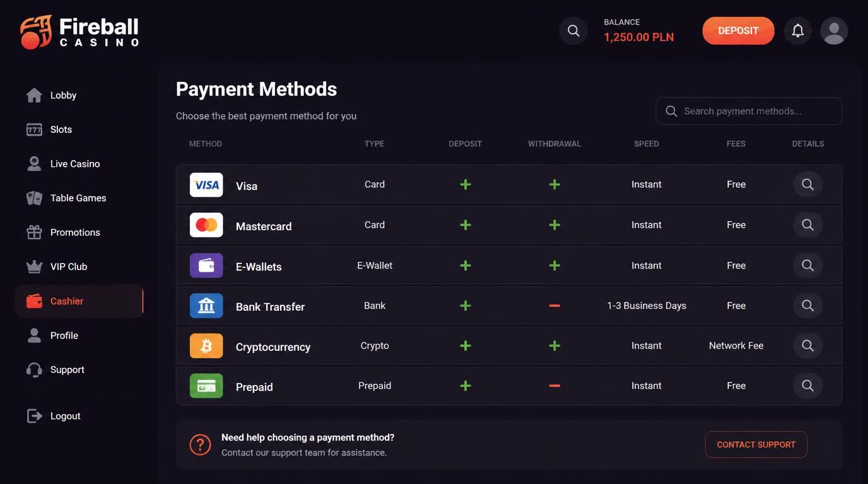Click the help question mark icon
The image size is (868, 484).
pyautogui.click(x=200, y=444)
